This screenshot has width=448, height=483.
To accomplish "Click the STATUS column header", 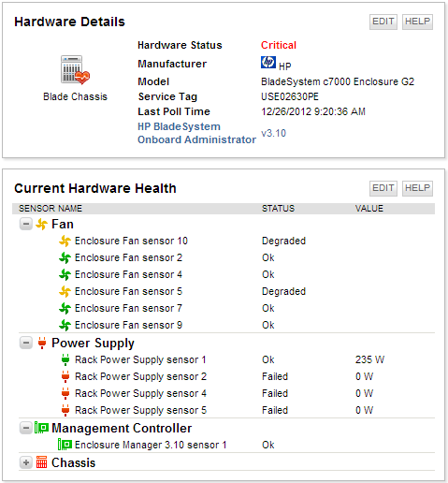I will 278,209.
